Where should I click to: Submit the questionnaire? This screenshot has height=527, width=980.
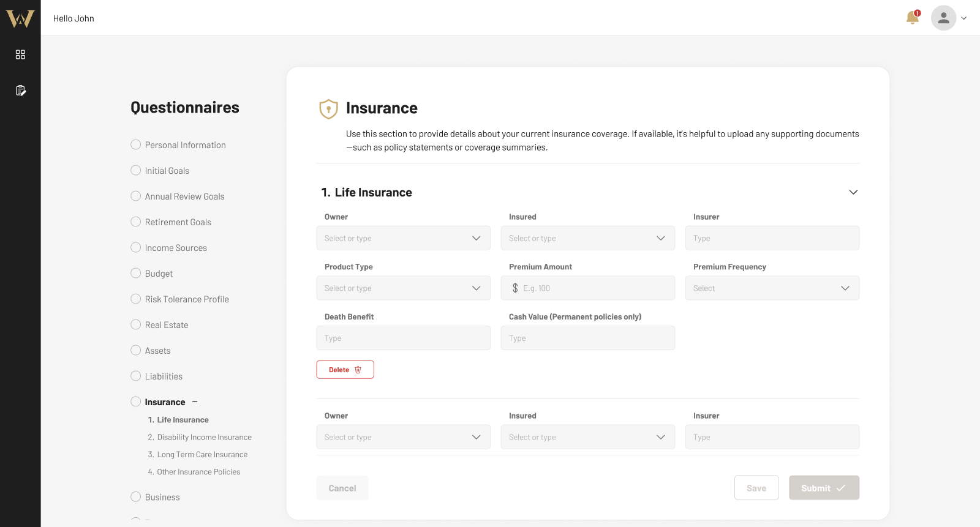tap(824, 488)
